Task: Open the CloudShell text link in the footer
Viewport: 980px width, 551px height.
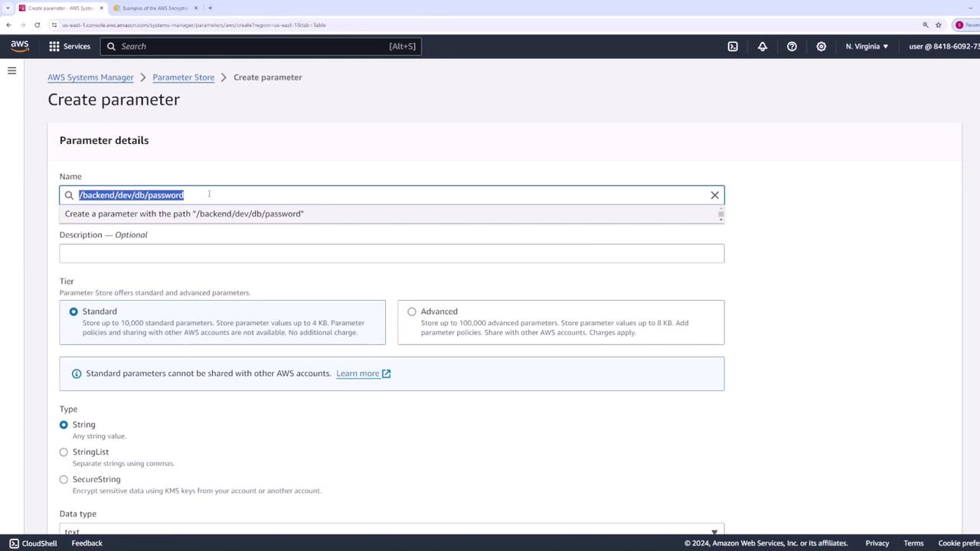Action: tap(39, 543)
